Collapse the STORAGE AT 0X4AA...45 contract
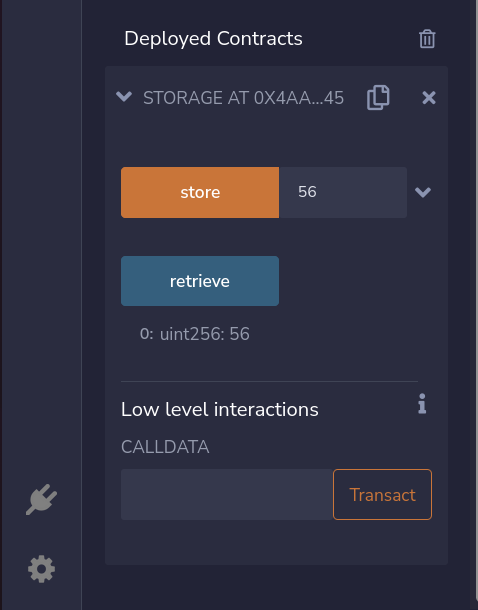Screen dimensions: 478x610 tap(124, 96)
